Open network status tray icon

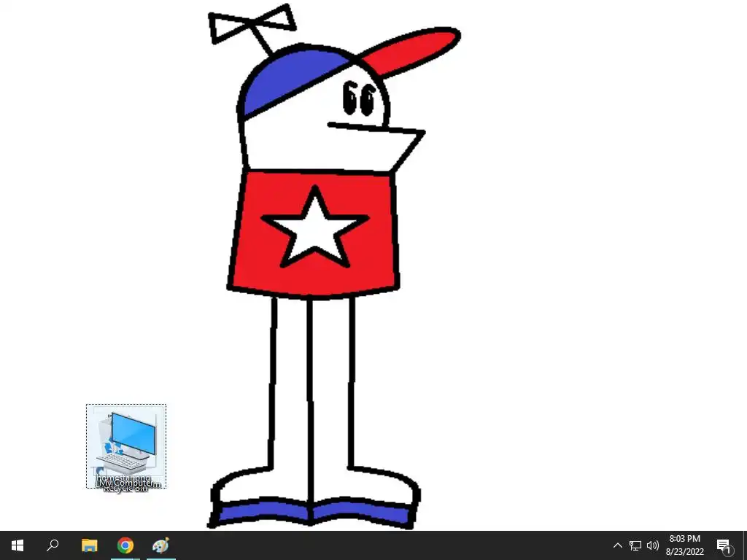coord(635,545)
